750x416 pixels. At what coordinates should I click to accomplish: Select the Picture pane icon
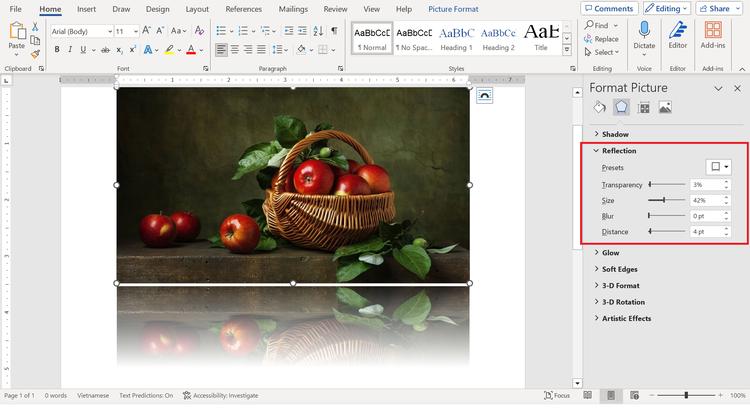pyautogui.click(x=665, y=108)
